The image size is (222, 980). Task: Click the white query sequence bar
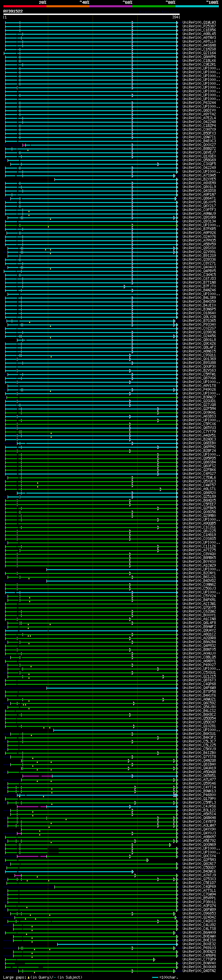92,15
